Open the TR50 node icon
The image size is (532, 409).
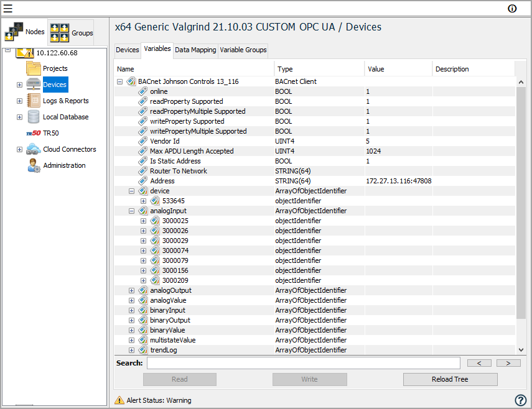coord(34,133)
